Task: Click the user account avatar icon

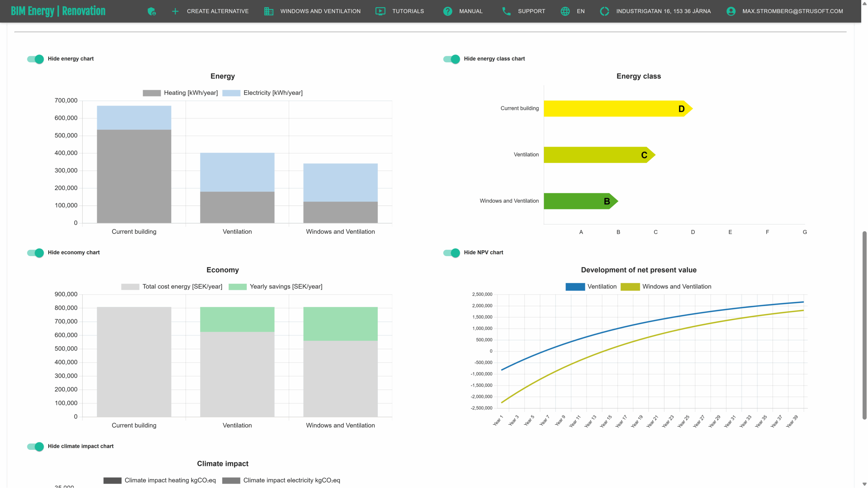Action: coord(731,11)
